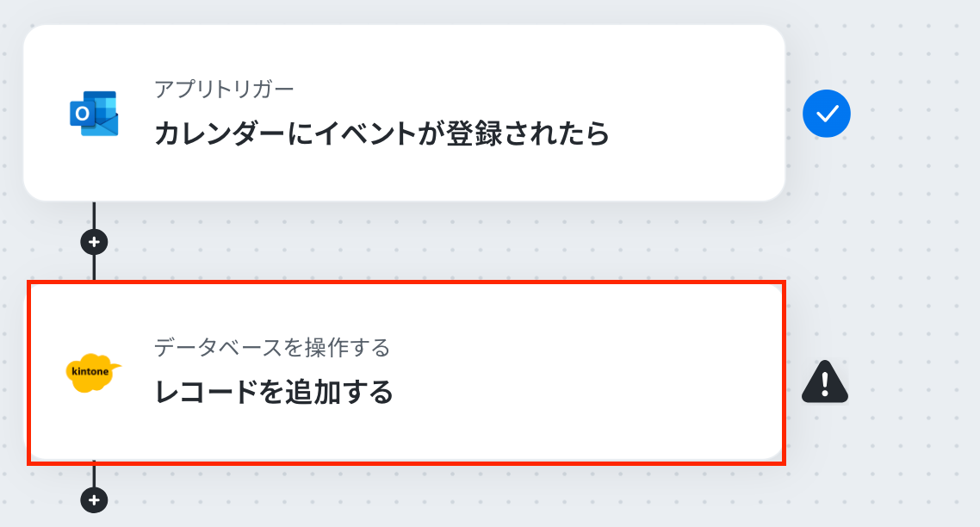Click the black warning triangle icon

(x=825, y=382)
